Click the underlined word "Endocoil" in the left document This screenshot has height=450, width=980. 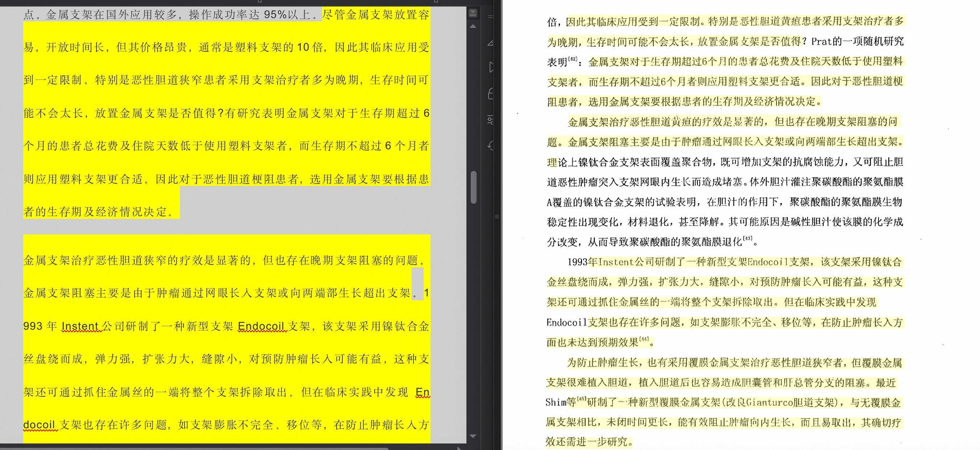pyautogui.click(x=261, y=326)
